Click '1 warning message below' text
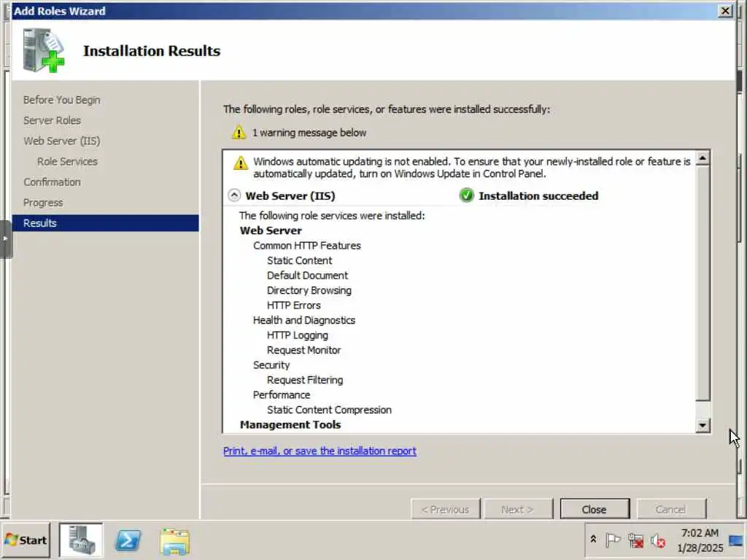This screenshot has width=747, height=560. point(309,133)
